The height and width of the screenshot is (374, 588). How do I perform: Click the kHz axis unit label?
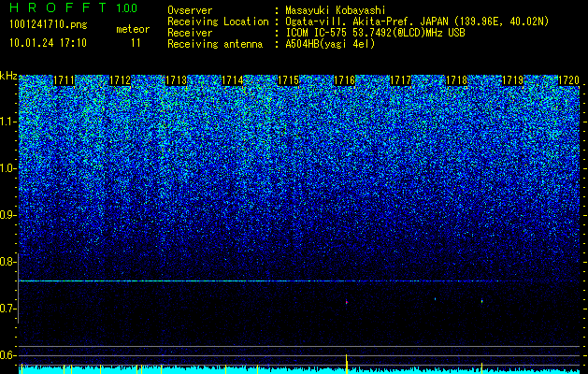(x=8, y=76)
